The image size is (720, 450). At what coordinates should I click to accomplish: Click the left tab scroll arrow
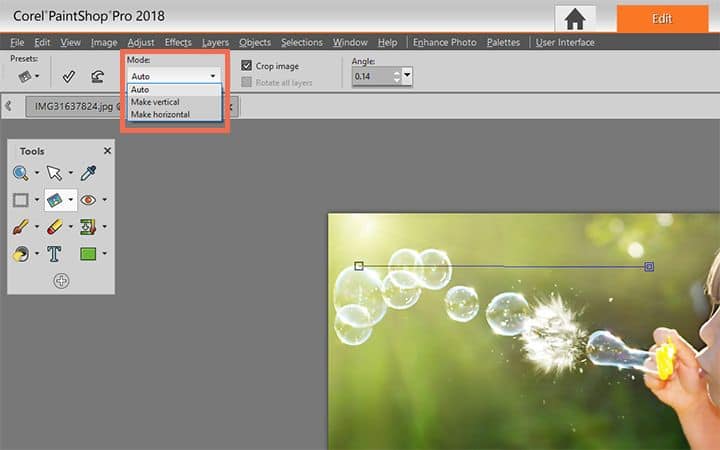(x=8, y=106)
